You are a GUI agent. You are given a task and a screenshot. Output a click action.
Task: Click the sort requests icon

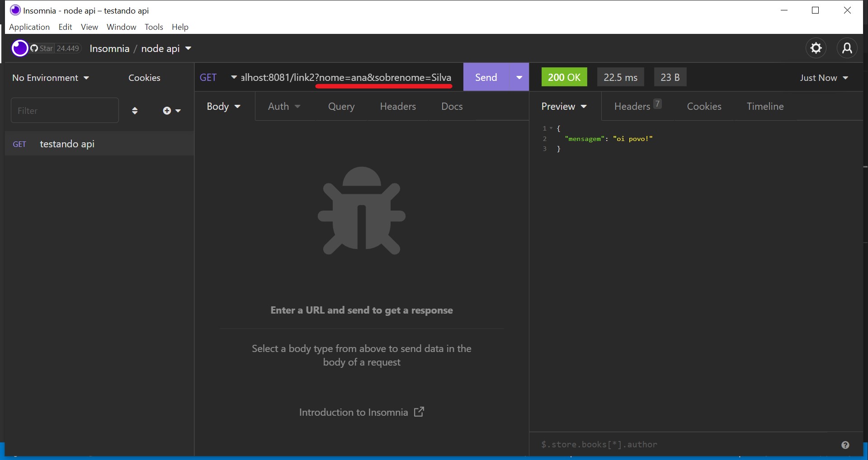tap(135, 111)
